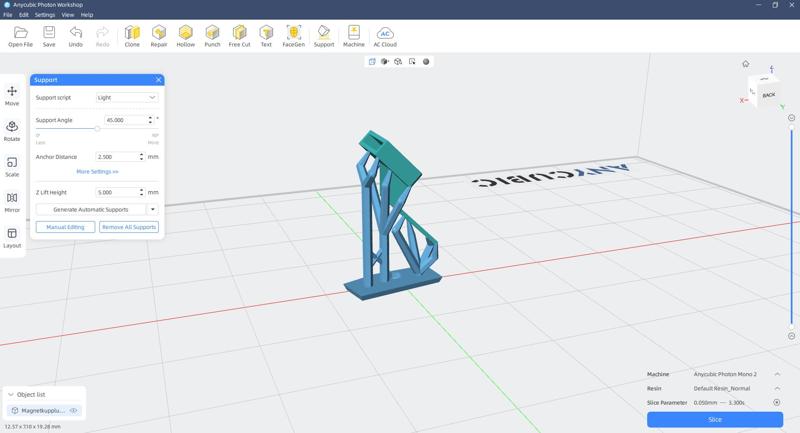The image size is (800, 433).
Task: Select the Scale tool in sidebar
Action: [x=12, y=167]
